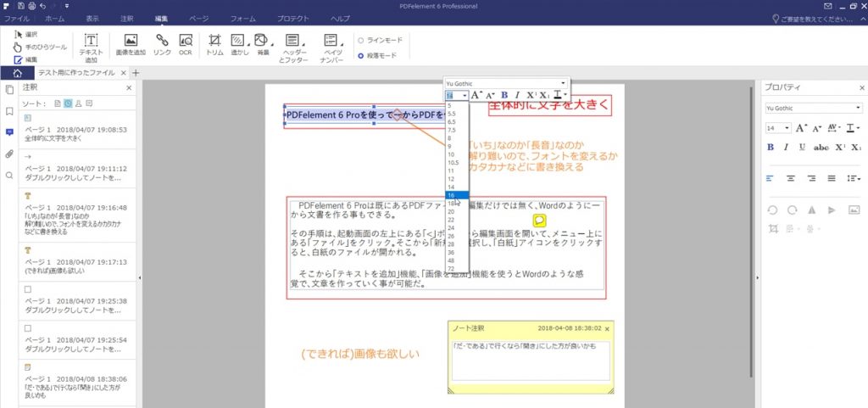Open the ページ menu tab
This screenshot has height=408, width=868.
click(x=198, y=18)
